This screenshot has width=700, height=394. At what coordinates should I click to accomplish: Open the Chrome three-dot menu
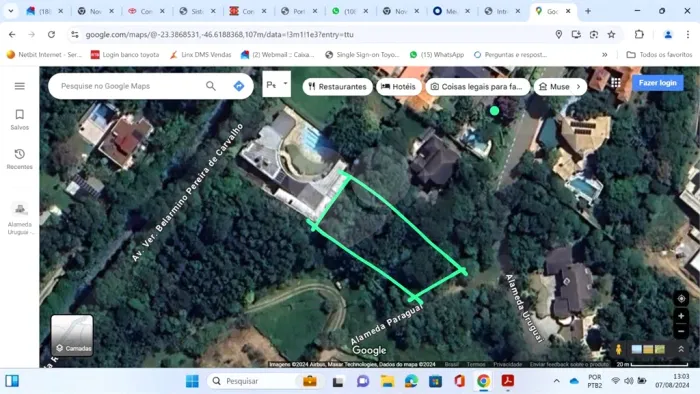[688, 34]
